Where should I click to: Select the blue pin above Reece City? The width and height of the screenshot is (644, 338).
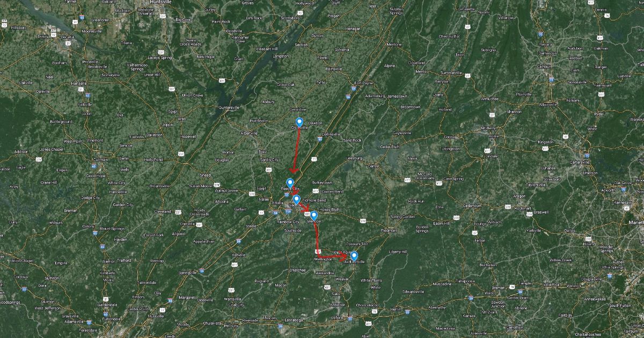pos(290,183)
